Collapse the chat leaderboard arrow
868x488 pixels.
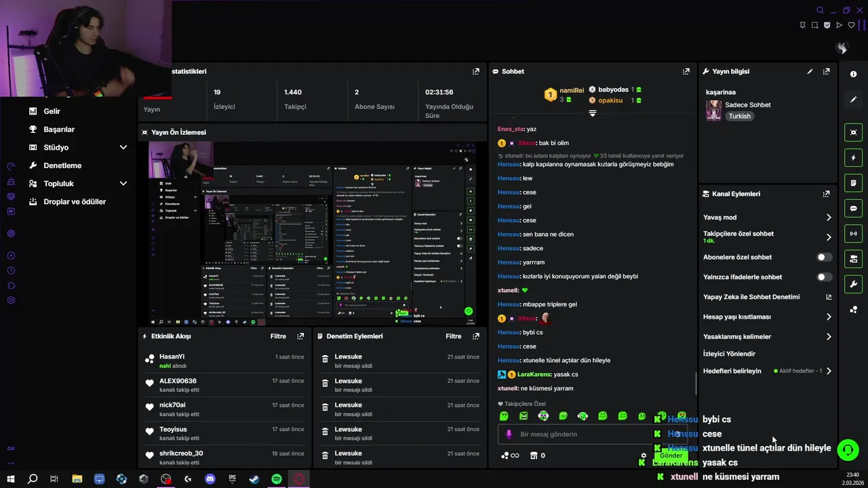592,113
